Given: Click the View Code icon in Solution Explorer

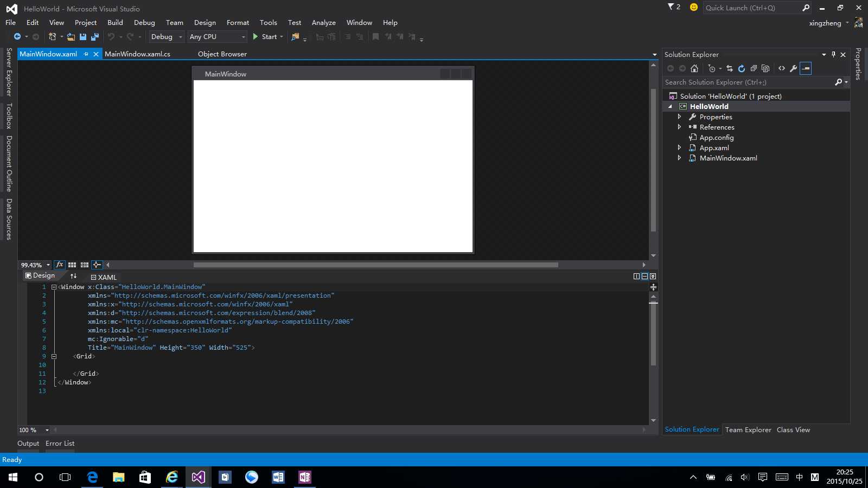Looking at the screenshot, I should (782, 68).
